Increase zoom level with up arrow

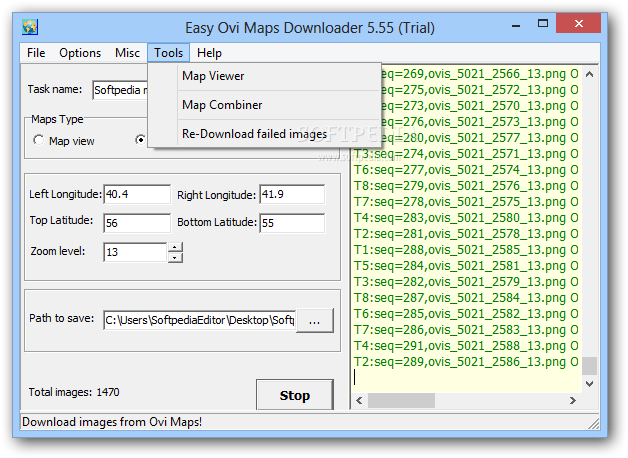[175, 247]
